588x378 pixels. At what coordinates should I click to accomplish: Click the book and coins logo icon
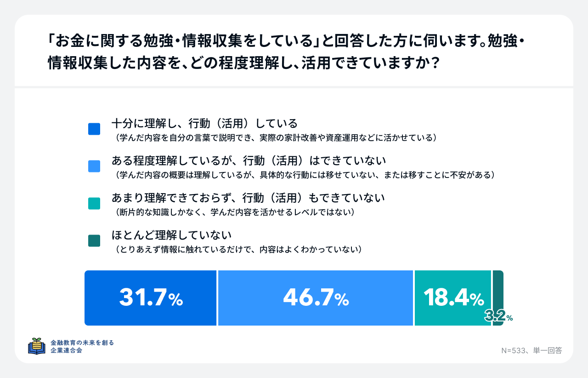(37, 346)
